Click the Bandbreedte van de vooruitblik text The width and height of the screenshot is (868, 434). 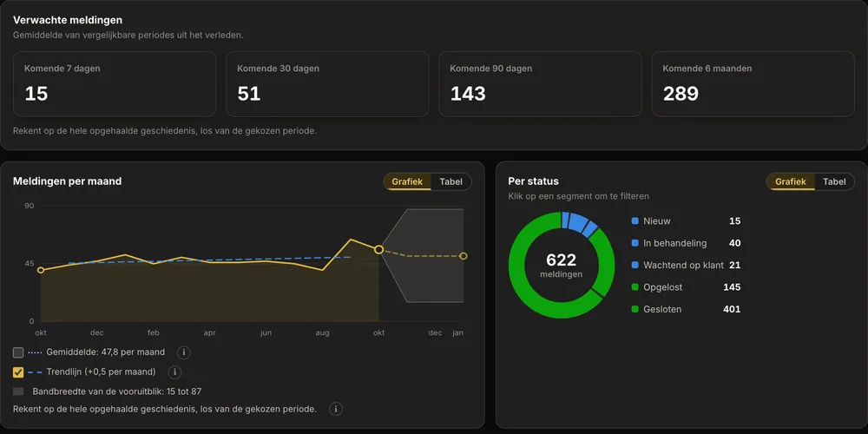[x=117, y=391]
